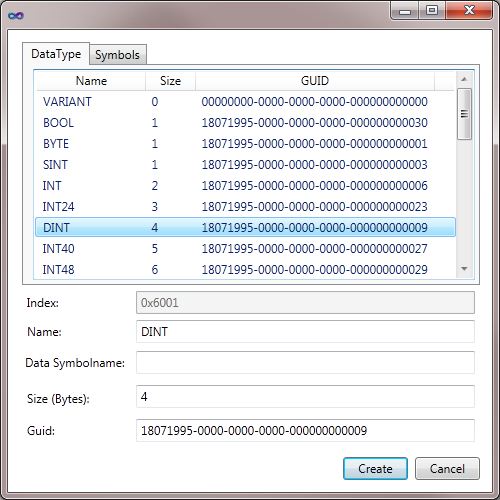The image size is (500, 500).
Task: Click into the Name input field
Action: (x=305, y=332)
